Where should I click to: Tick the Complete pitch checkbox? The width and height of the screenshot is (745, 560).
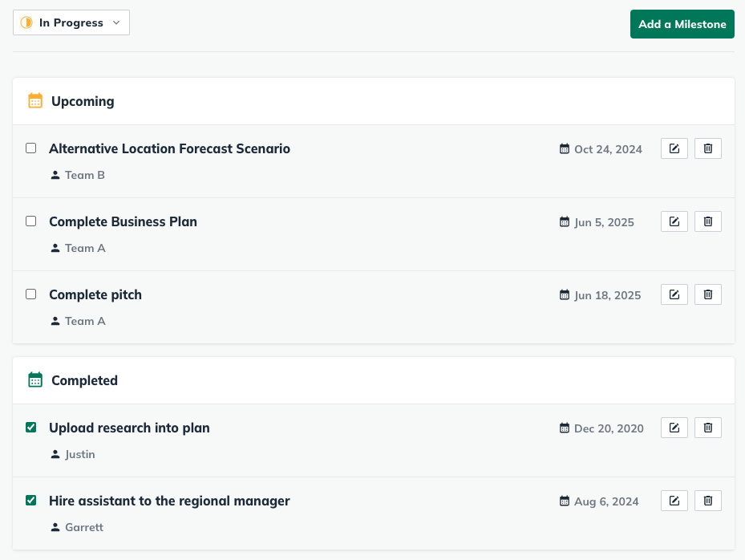click(31, 294)
